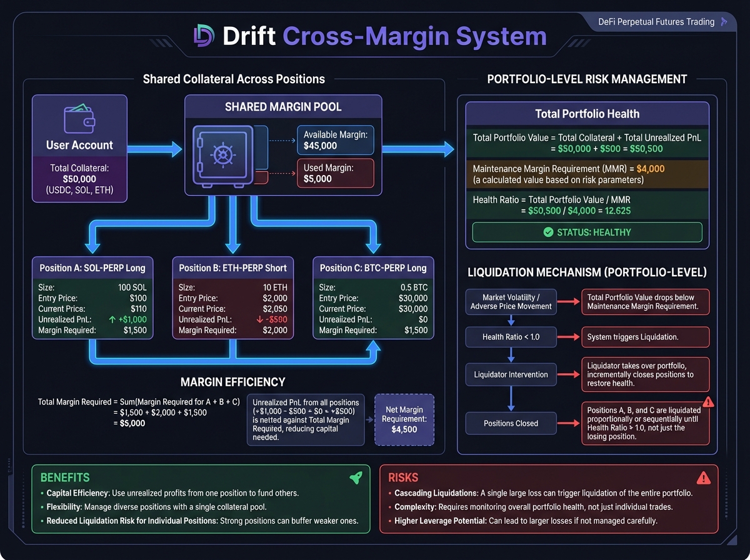Click the warning icon on Positions liquidated box

[709, 402]
